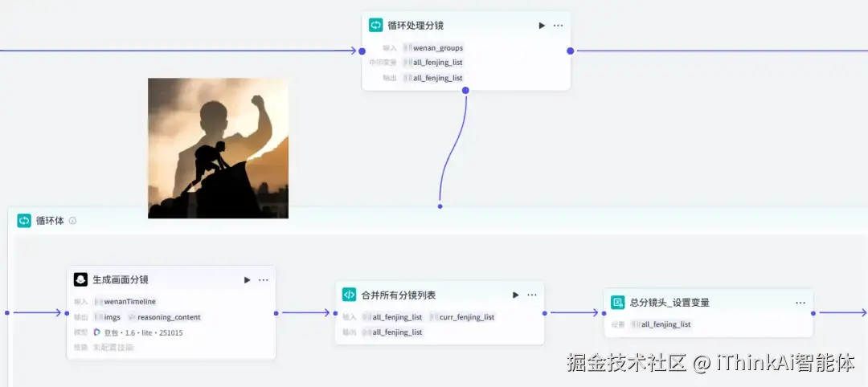Viewport: 868px width, 387px height.
Task: Click all_fenjing_list in 总分镜头_设置变量 node
Action: [661, 324]
